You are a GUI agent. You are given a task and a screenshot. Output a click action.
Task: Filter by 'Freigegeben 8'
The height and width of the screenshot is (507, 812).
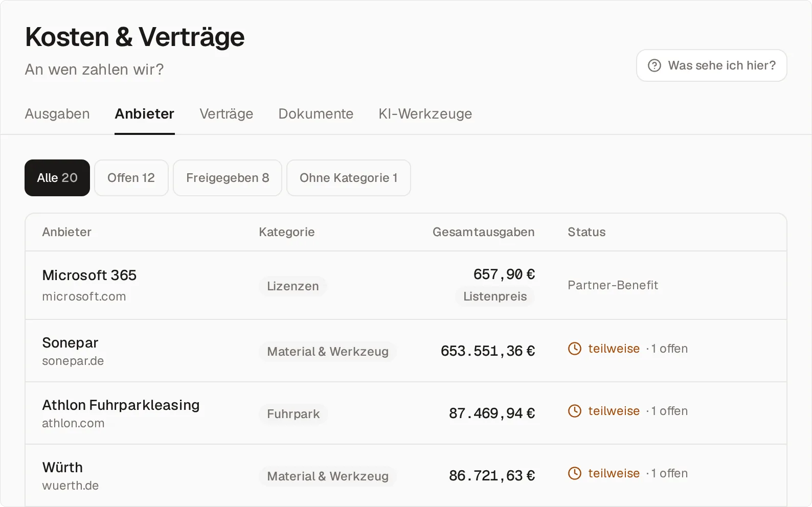pos(228,178)
